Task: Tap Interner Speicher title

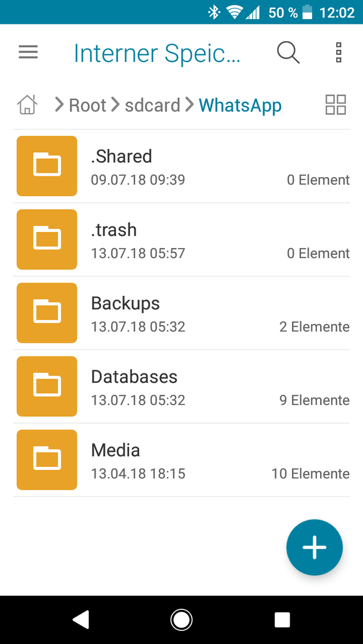Action: pyautogui.click(x=156, y=54)
